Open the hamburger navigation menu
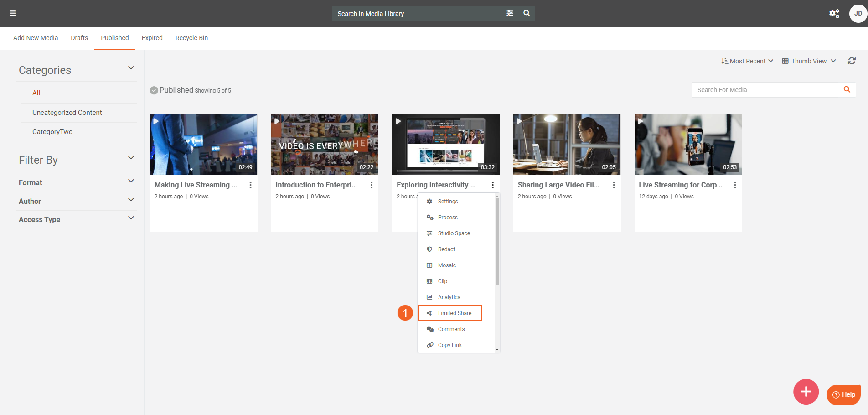This screenshot has height=415, width=868. [13, 13]
